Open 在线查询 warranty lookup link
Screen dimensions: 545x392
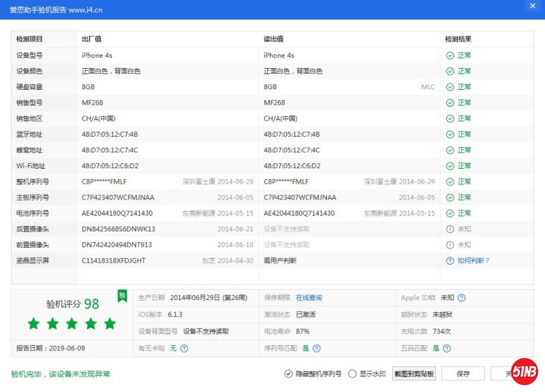pyautogui.click(x=309, y=297)
